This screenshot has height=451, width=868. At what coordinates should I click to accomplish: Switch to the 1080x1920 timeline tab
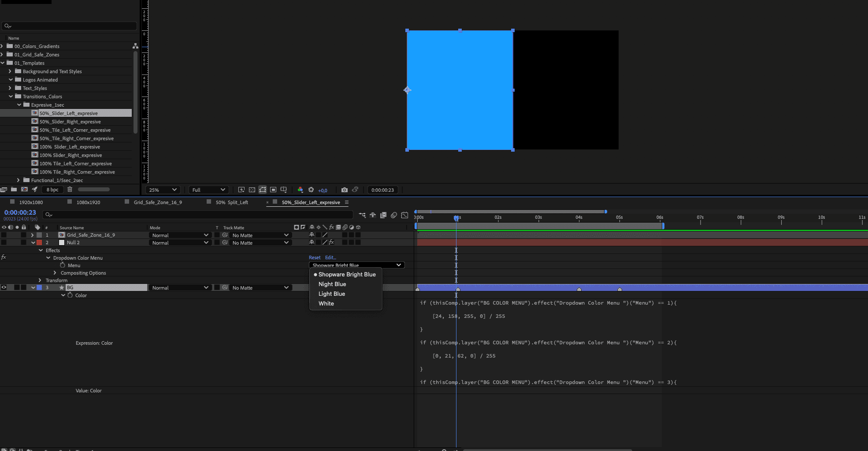88,202
